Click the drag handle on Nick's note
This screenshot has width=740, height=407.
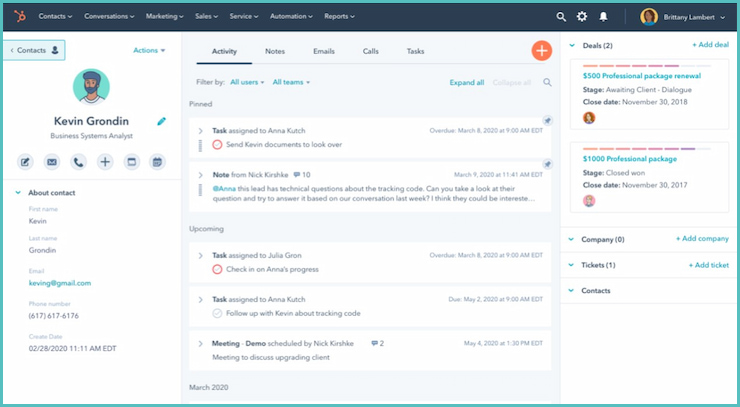tap(201, 190)
